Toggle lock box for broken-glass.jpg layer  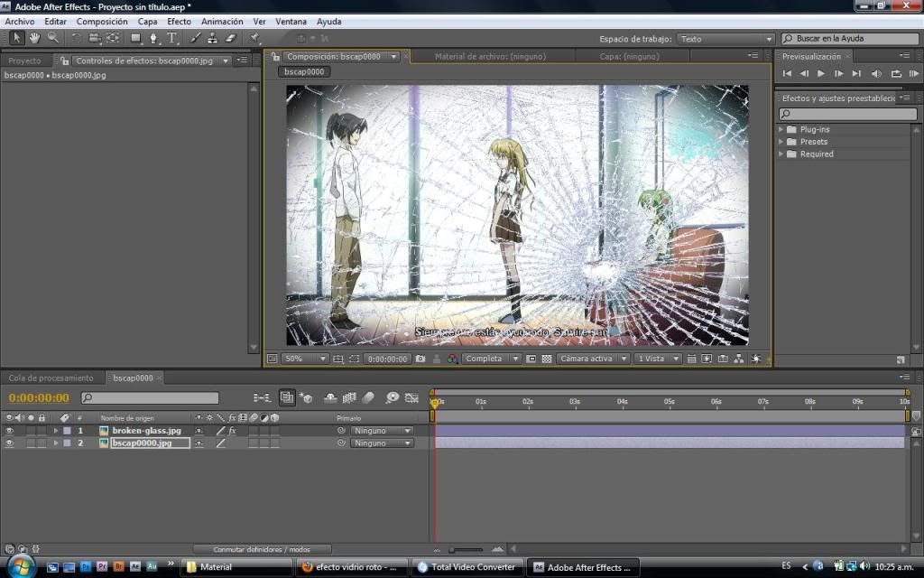[42, 431]
